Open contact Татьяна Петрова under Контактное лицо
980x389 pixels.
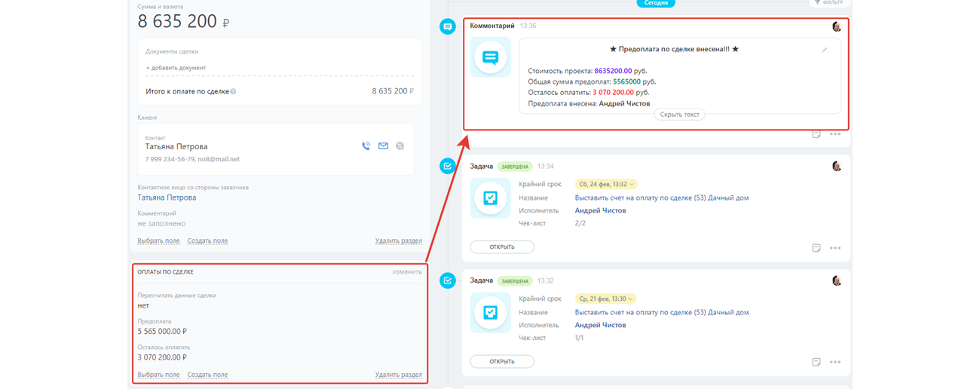(167, 198)
